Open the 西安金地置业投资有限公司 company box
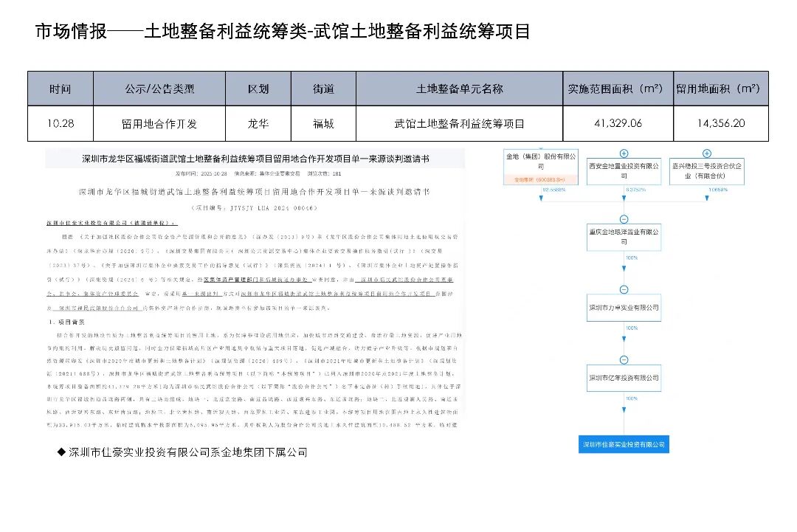The image size is (797, 532). click(x=624, y=171)
